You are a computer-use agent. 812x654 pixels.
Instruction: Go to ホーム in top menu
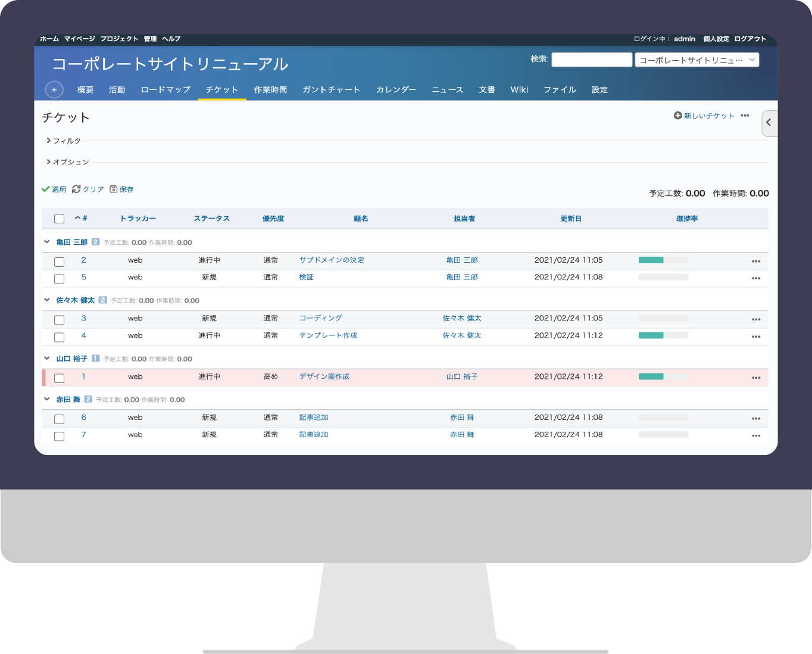tap(49, 39)
